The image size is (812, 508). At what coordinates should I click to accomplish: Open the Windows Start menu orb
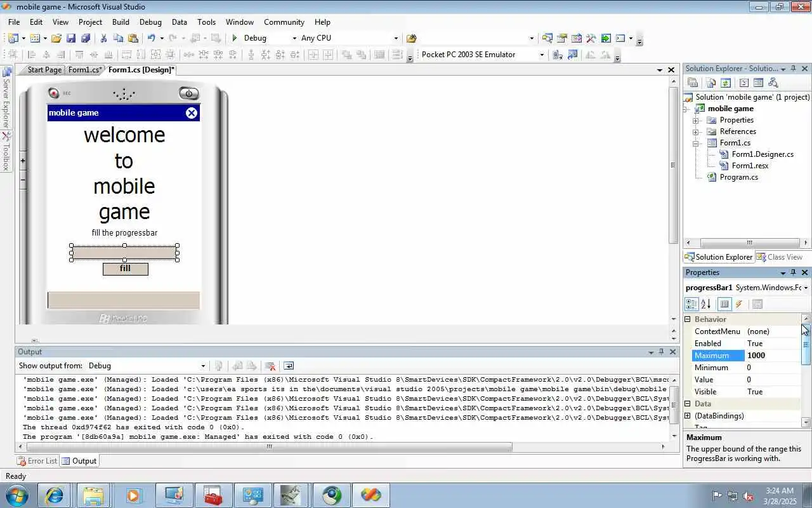point(16,495)
